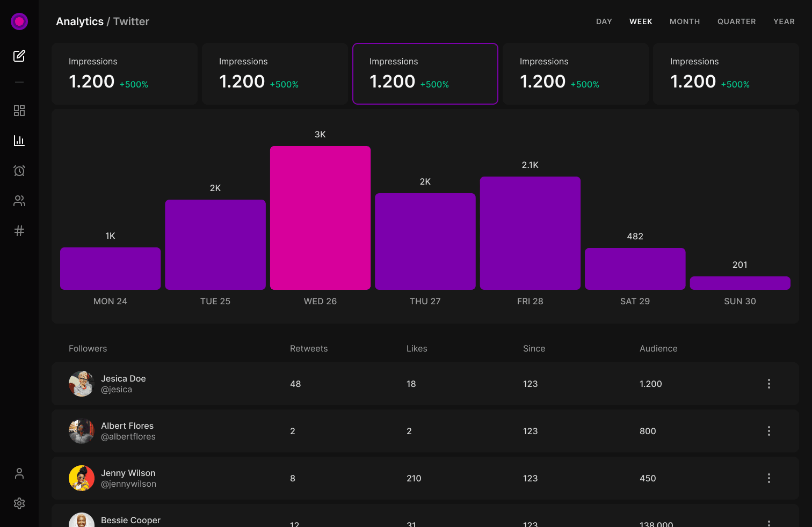Select the hashtag tracking icon
This screenshot has width=812, height=527.
(x=19, y=231)
